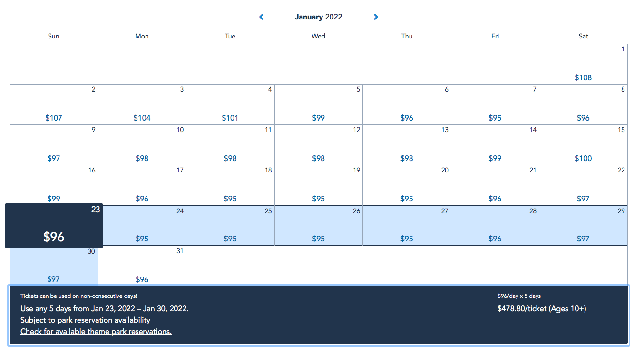644x353 pixels.
Task: Click the January 2022 month heading
Action: (x=318, y=17)
